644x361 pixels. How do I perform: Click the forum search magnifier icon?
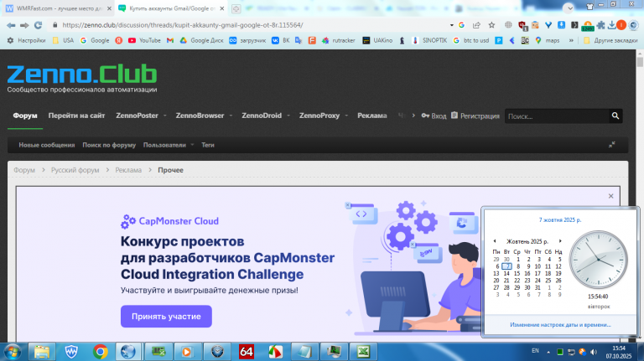click(x=615, y=116)
